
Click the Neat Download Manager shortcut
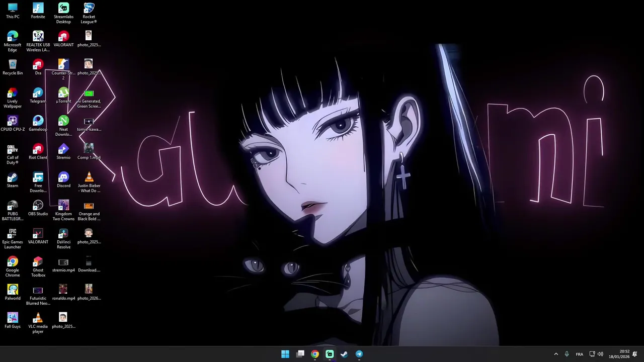(63, 126)
